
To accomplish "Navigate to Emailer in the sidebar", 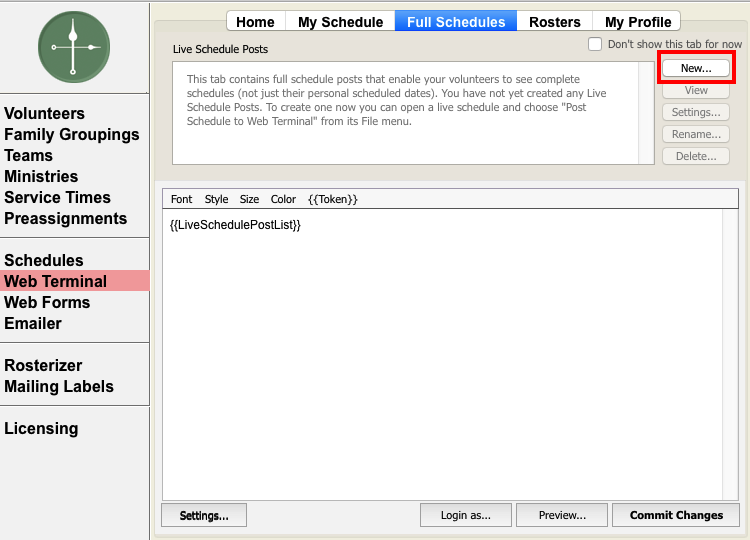I will [33, 323].
